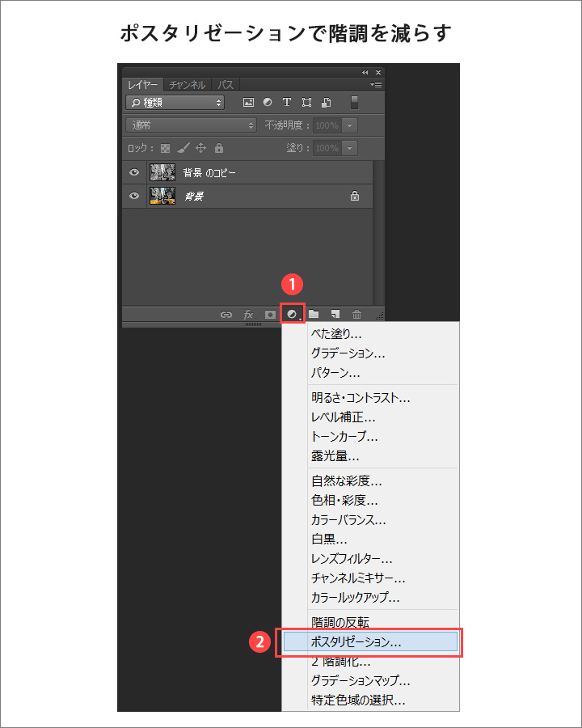Choose ポスタリゼーション... menu item
This screenshot has height=728, width=582.
pyautogui.click(x=370, y=641)
